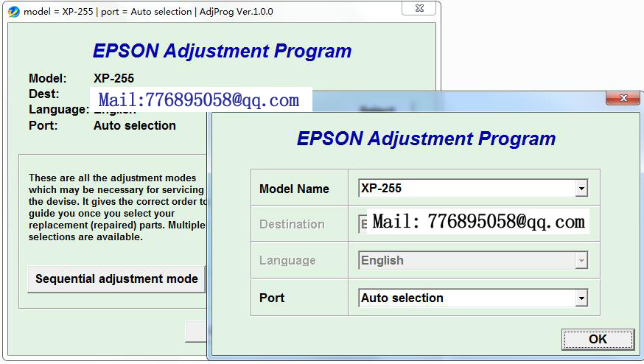Close the front dialog with red X
Viewport: 644px width, 364px height.
pos(623,98)
